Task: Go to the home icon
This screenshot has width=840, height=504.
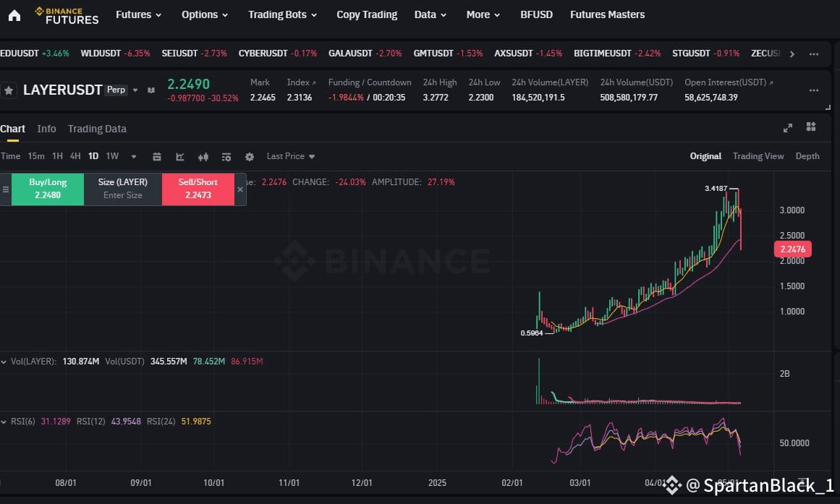Action: (x=14, y=15)
